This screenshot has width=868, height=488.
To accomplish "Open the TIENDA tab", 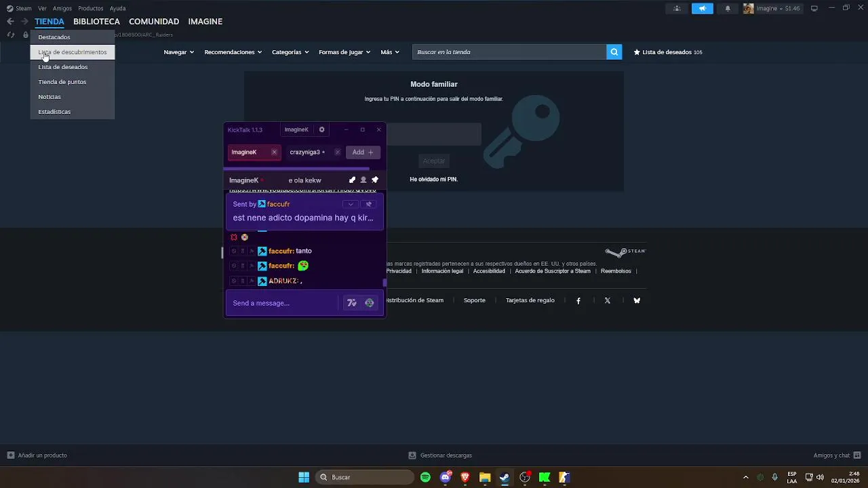I will (50, 22).
